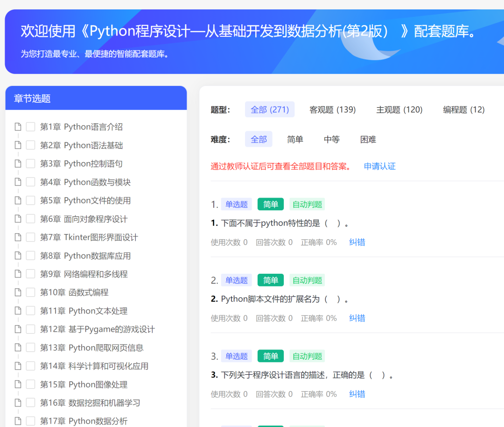Filter by 主观题 (120)
Viewport: 504px width, 427px height.
399,109
